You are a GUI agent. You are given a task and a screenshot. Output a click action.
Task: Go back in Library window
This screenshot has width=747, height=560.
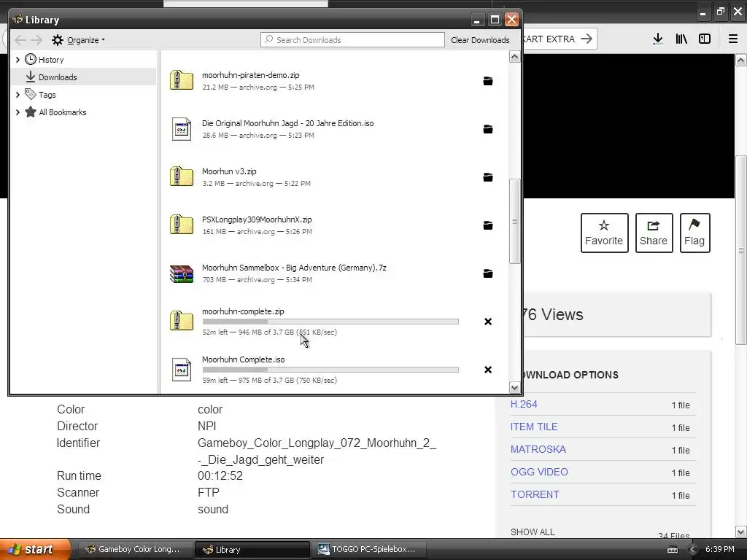pos(20,40)
